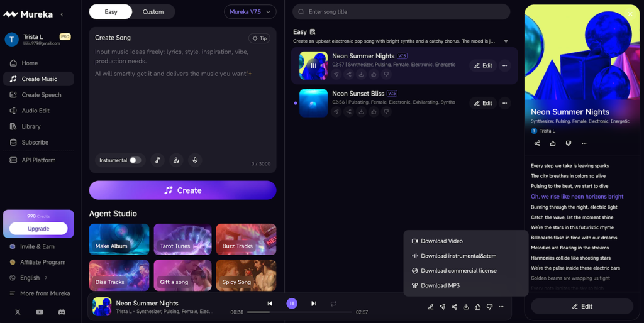Open the Mureka V7.5 model dropdown
Image resolution: width=644 pixels, height=323 pixels.
pyautogui.click(x=250, y=12)
